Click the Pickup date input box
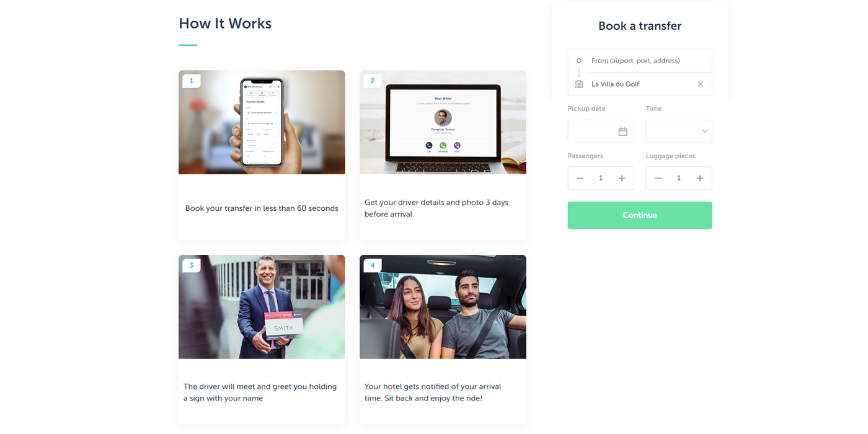Screen dimensions: 868x434 point(601,131)
